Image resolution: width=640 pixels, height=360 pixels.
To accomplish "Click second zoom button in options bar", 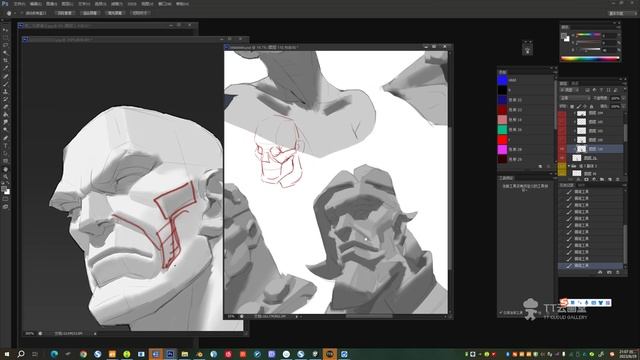I will 89,13.
